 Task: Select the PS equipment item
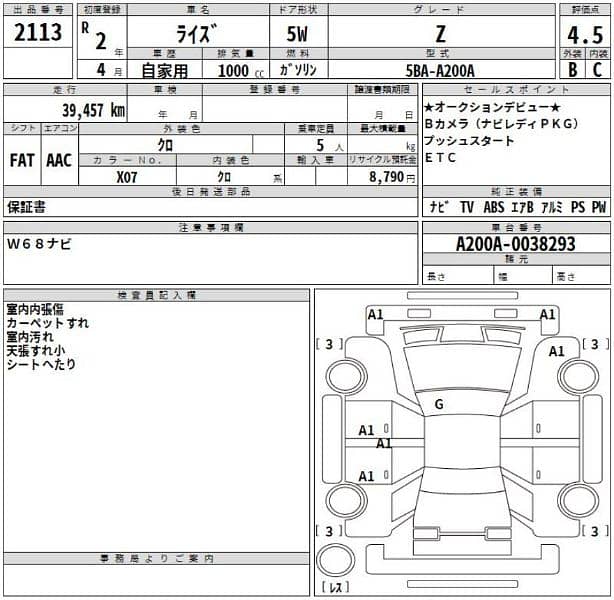point(578,207)
